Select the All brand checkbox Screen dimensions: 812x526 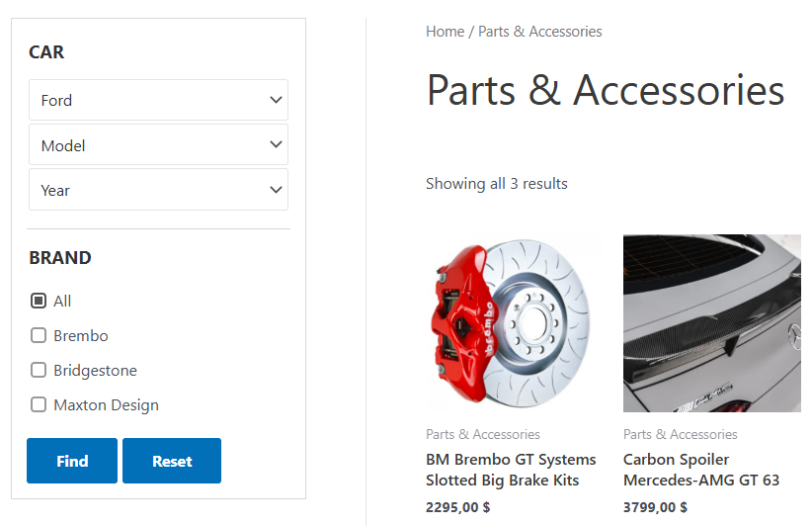point(39,301)
